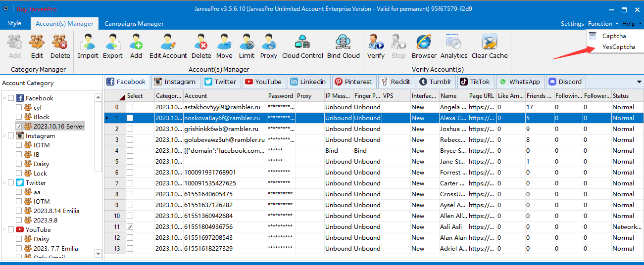
Task: Switch to the Reddit platform tab
Action: coord(396,82)
